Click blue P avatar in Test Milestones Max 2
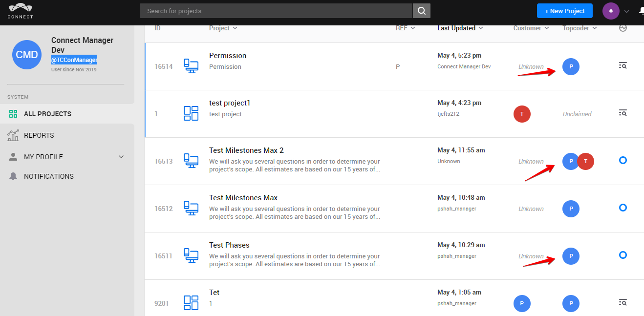Image resolution: width=644 pixels, height=316 pixels. tap(570, 161)
